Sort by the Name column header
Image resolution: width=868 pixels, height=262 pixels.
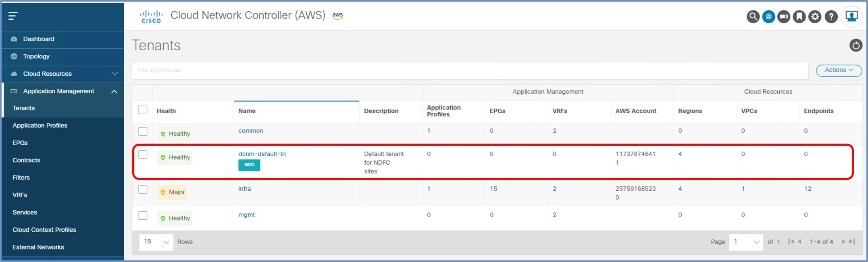[x=247, y=111]
